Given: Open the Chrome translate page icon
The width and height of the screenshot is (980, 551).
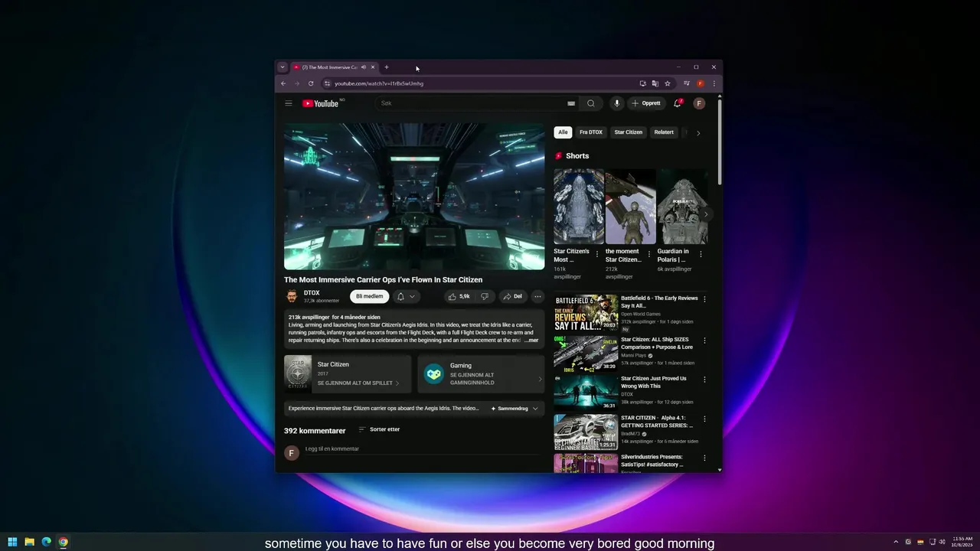Looking at the screenshot, I should (655, 83).
